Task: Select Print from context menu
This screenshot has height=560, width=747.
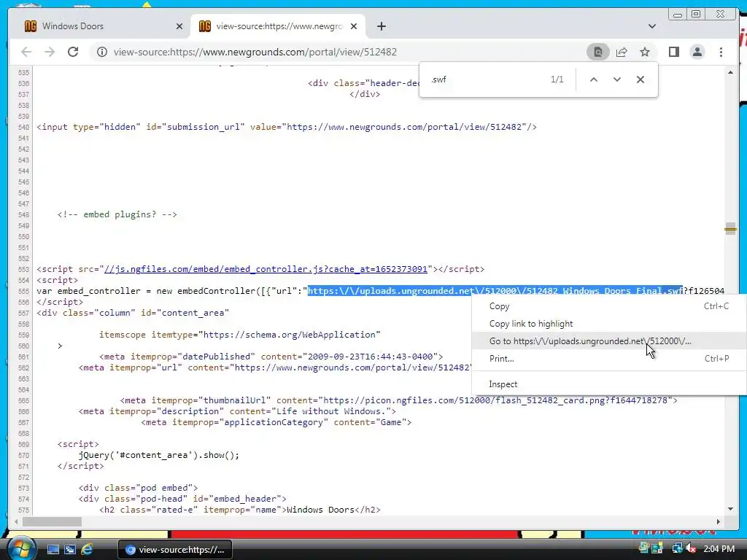Action: [609, 359]
